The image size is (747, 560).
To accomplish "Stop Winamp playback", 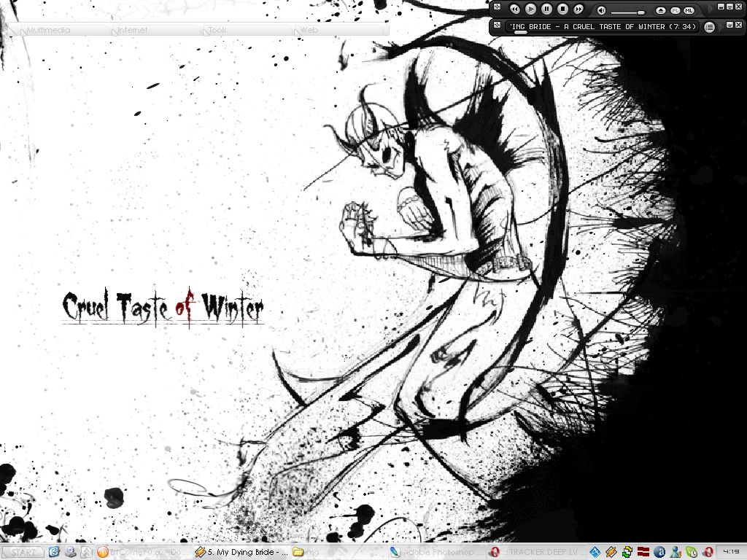I will point(562,9).
